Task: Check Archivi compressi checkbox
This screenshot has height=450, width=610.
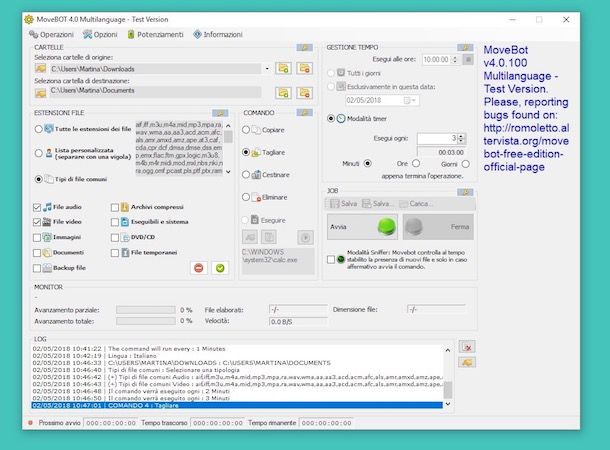Action: [114, 207]
